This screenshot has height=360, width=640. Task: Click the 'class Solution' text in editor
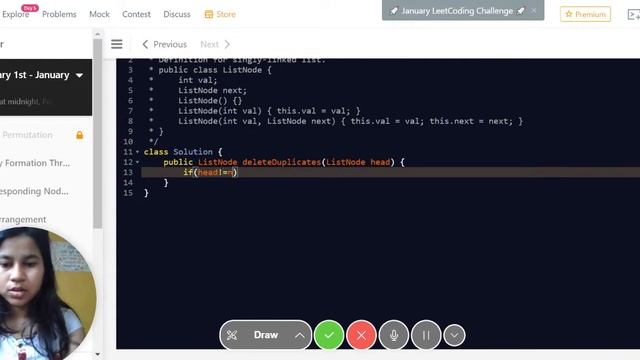point(178,152)
